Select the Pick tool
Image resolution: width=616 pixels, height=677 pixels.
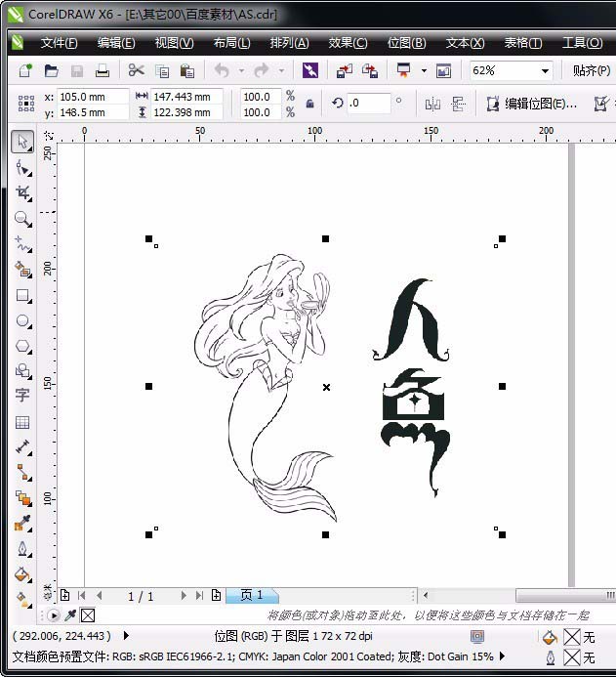tap(22, 142)
